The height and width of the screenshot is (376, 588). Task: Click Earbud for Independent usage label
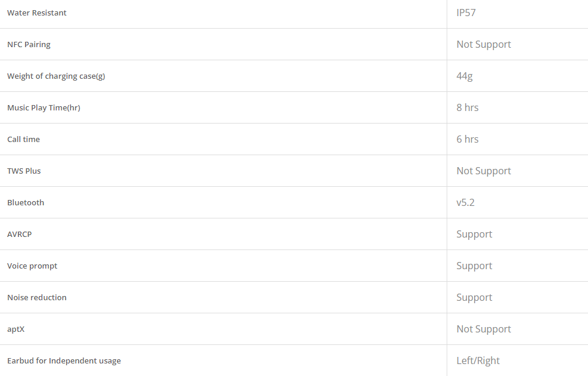pos(64,360)
